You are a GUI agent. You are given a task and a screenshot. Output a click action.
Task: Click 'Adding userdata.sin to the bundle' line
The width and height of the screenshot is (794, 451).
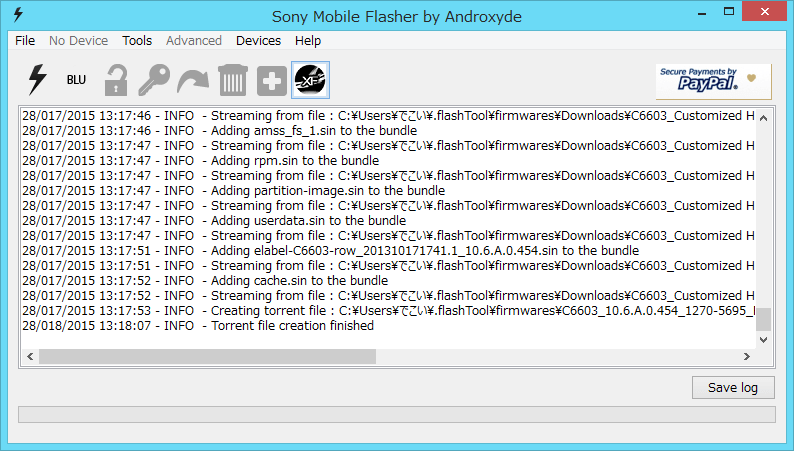click(214, 221)
